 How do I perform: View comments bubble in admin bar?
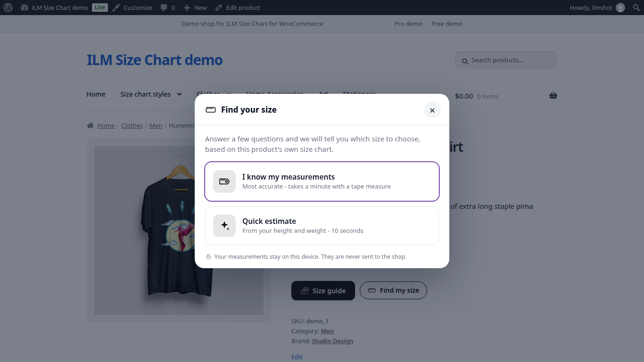pyautogui.click(x=168, y=8)
